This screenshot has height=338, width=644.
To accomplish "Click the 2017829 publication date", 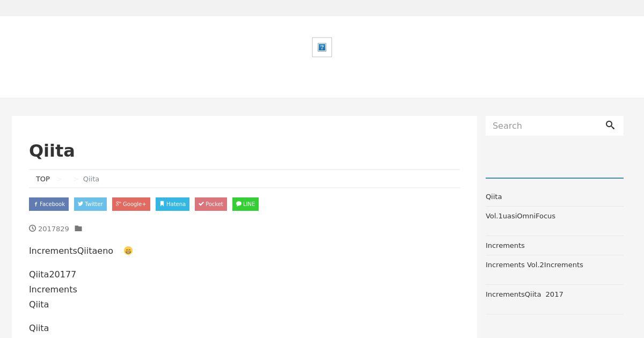I will (54, 229).
